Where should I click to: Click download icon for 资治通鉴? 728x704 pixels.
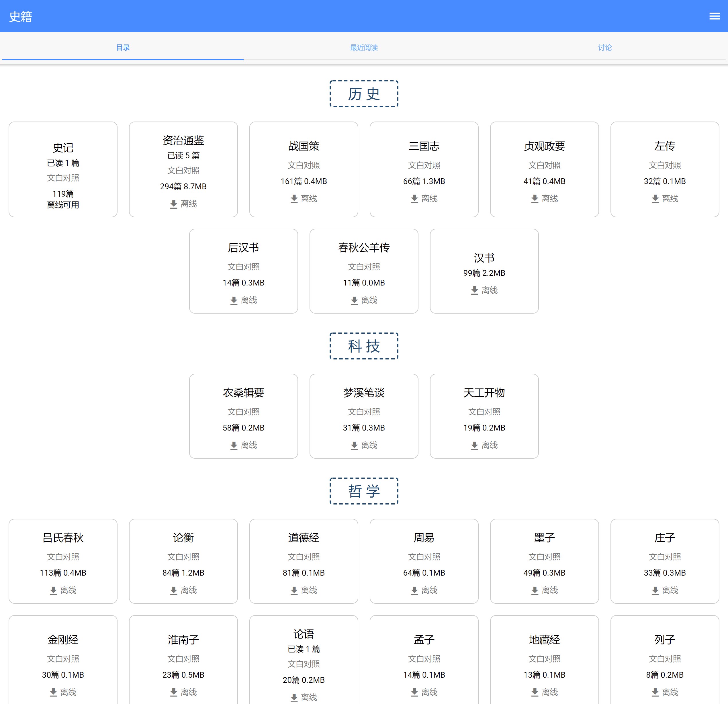point(173,204)
